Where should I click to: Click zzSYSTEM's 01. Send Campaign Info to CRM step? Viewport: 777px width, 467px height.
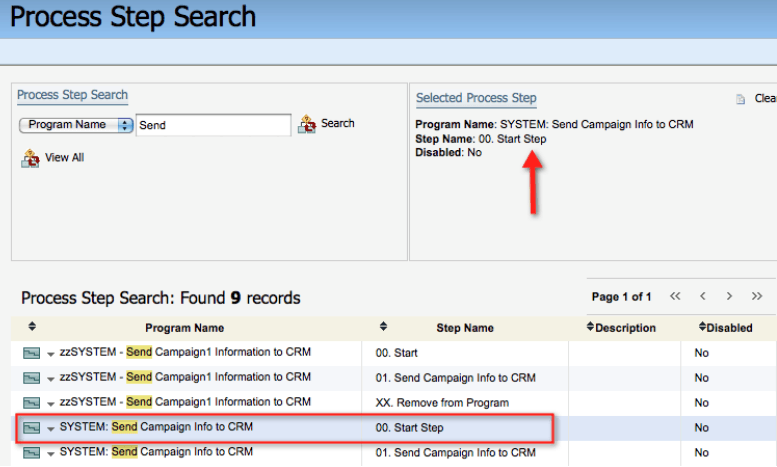click(x=455, y=378)
